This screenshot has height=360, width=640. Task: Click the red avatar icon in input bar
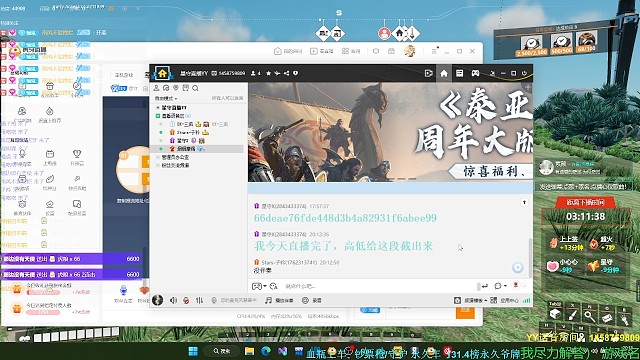click(516, 285)
